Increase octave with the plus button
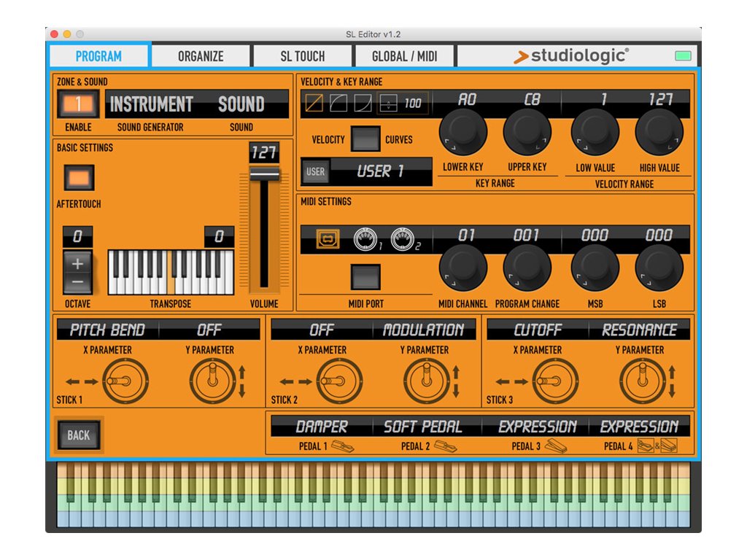 (77, 263)
